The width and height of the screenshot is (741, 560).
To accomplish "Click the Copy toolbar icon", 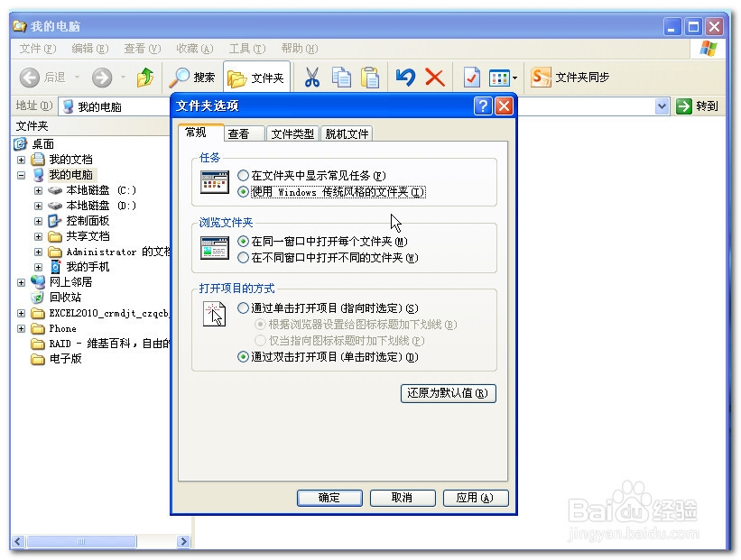I will 342,77.
